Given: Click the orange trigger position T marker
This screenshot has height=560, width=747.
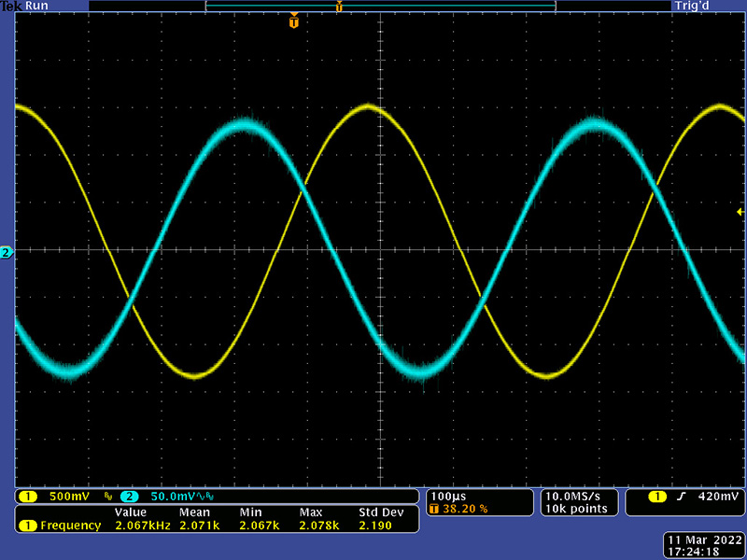Looking at the screenshot, I should point(294,21).
